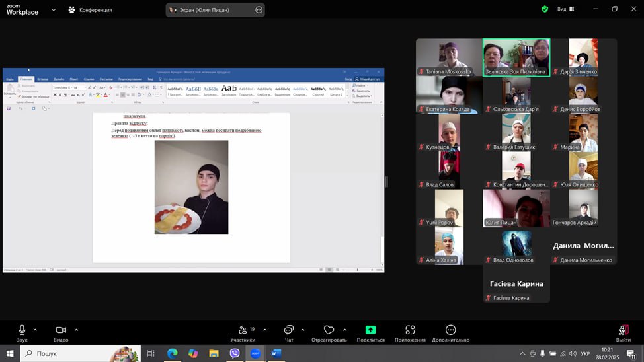The width and height of the screenshot is (644, 362).
Task: Toggle the microphone with the Звук button
Action: (x=22, y=333)
